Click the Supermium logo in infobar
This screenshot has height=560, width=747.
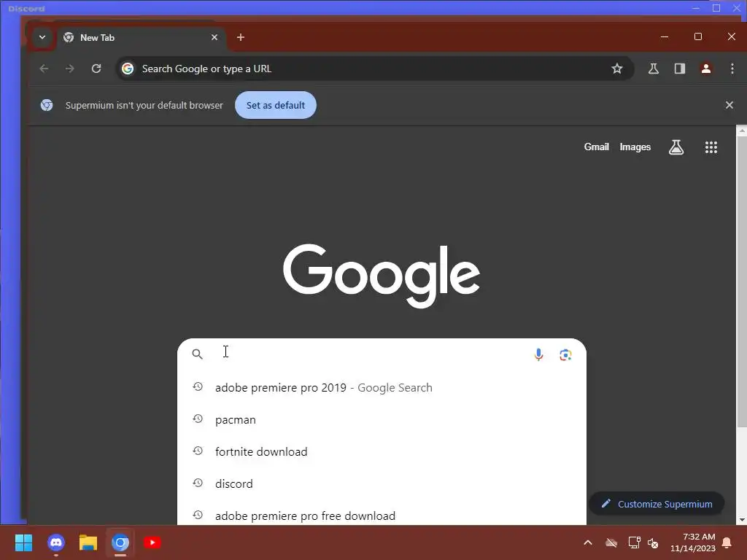[47, 105]
